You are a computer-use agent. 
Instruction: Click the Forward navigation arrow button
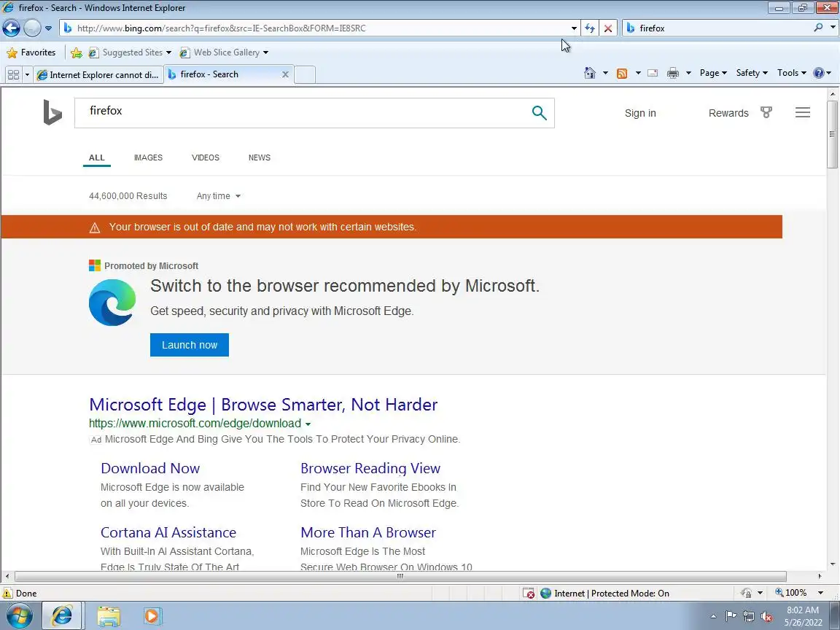point(32,28)
